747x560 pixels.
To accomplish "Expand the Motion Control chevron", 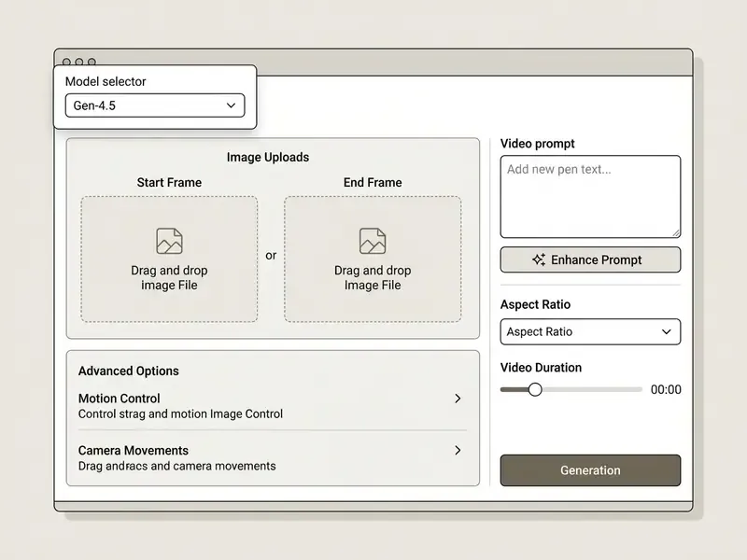I will 458,399.
